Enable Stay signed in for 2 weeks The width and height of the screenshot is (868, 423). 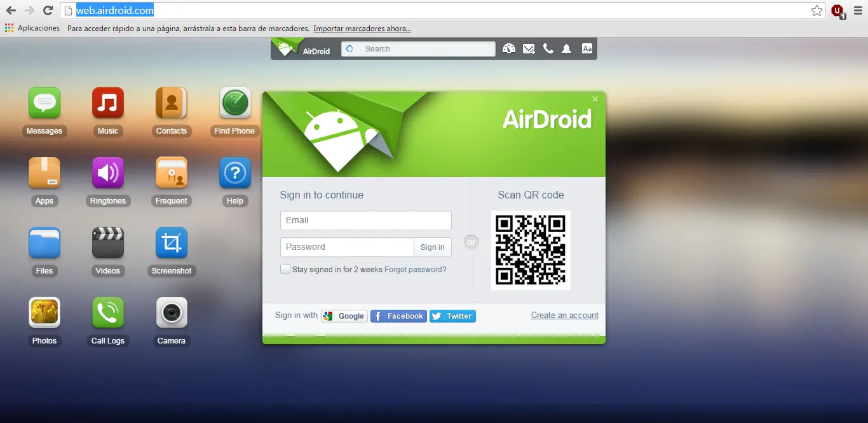[285, 269]
